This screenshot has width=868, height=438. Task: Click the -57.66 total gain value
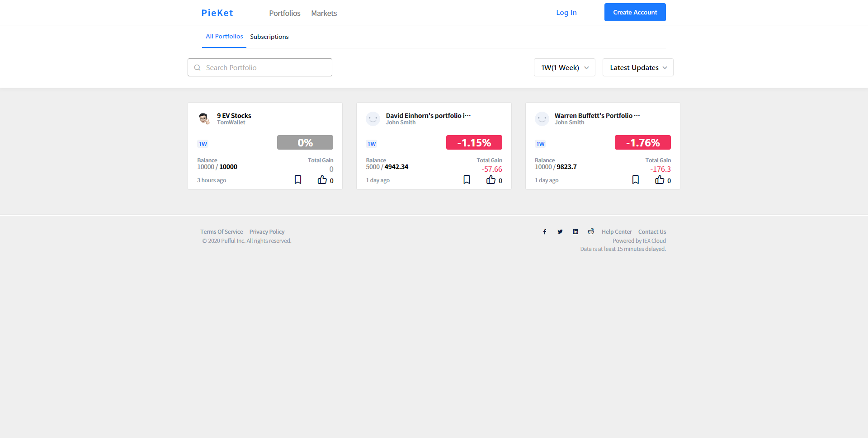492,170
